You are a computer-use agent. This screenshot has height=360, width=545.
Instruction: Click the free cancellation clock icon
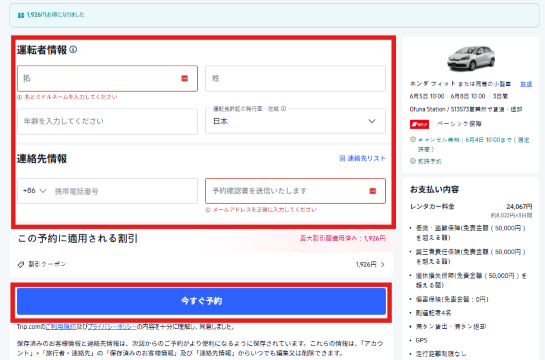pyautogui.click(x=413, y=140)
